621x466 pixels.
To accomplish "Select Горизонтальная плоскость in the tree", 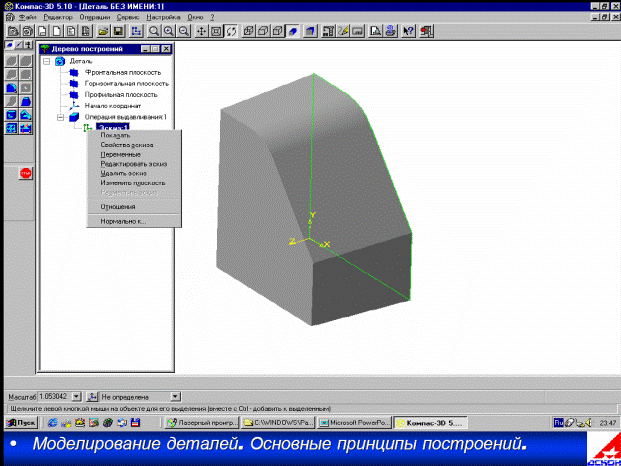I will pyautogui.click(x=127, y=84).
